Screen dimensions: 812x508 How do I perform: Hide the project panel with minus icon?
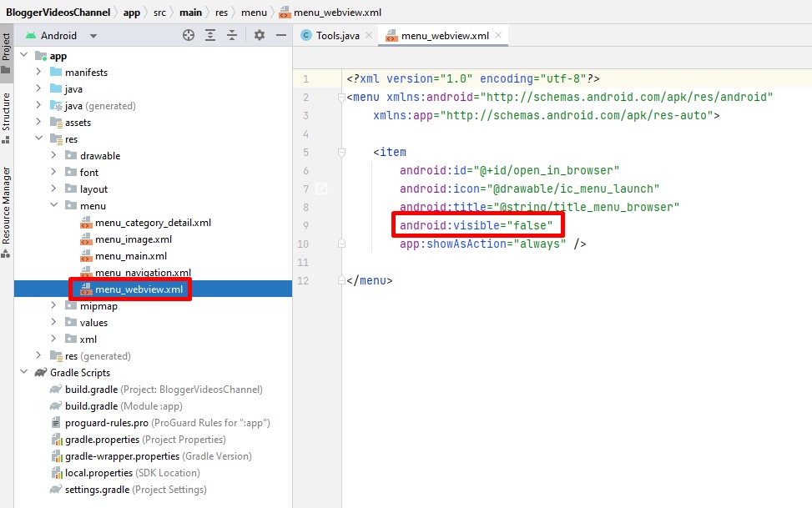point(281,35)
